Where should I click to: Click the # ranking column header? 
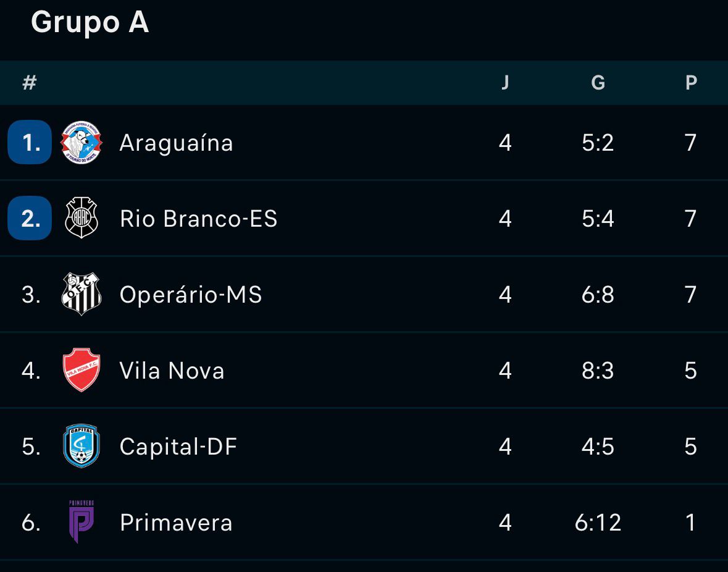(29, 83)
